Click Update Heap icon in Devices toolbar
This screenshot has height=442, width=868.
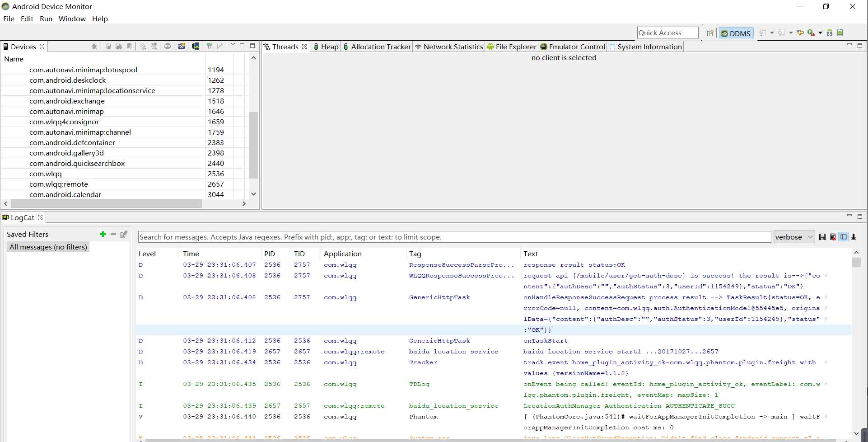click(108, 46)
